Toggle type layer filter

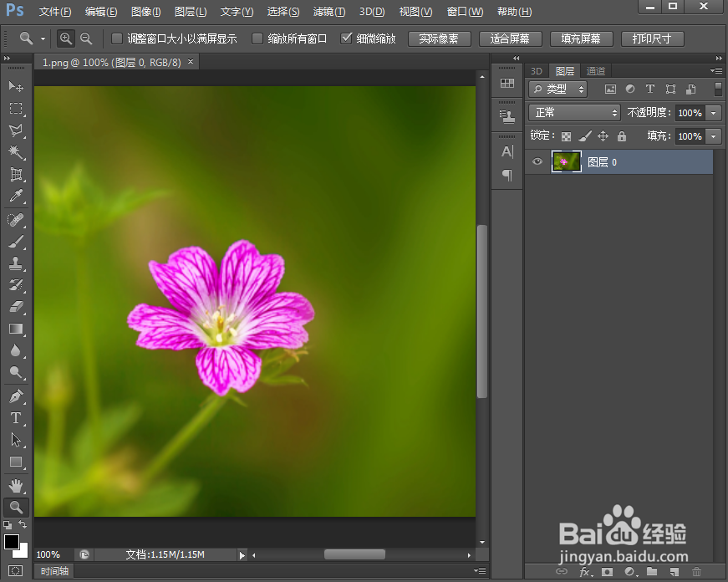click(x=650, y=89)
